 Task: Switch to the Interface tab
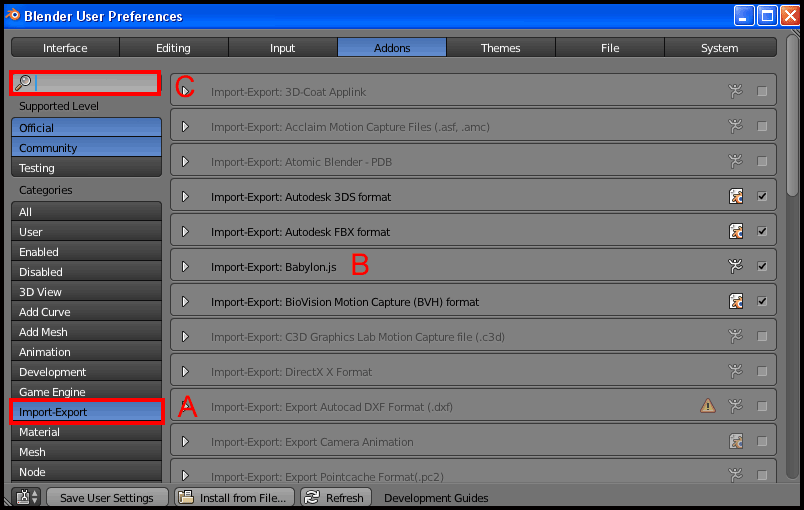[x=65, y=48]
